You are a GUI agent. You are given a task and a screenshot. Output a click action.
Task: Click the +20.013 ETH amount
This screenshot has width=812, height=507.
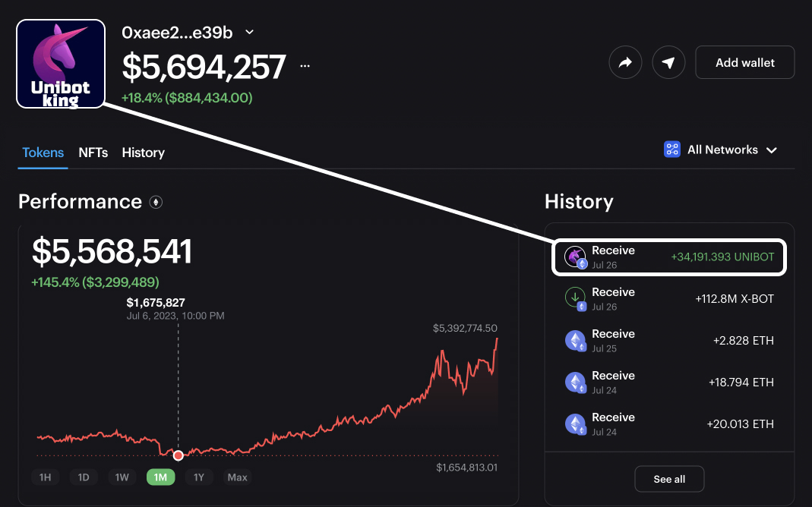(x=740, y=424)
